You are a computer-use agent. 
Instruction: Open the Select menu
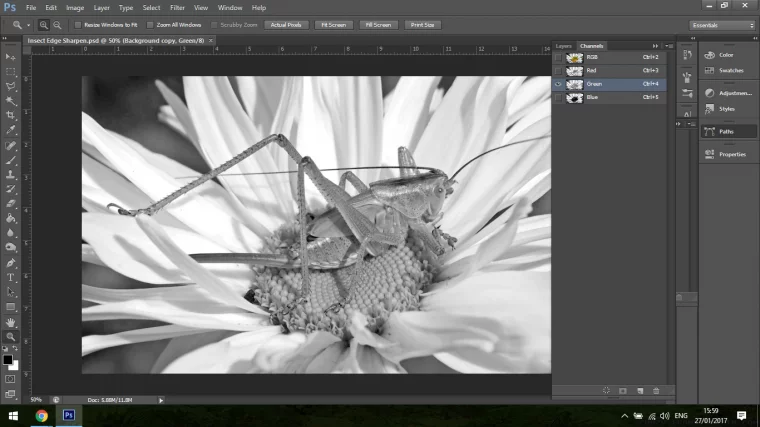(151, 8)
